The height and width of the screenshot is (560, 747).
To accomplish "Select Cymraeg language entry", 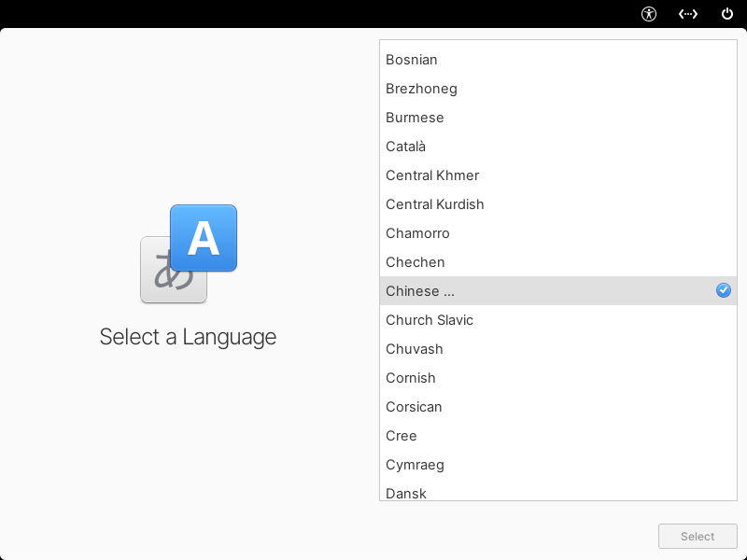I will pos(557,465).
